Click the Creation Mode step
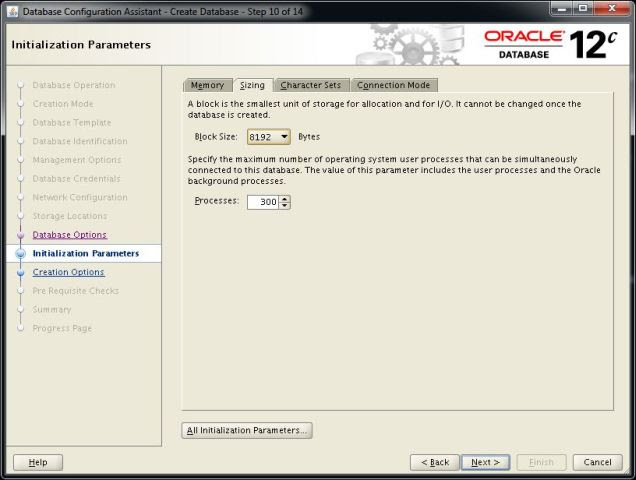The width and height of the screenshot is (636, 480). [63, 104]
